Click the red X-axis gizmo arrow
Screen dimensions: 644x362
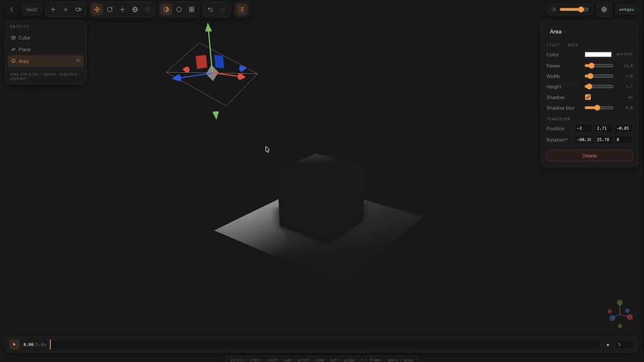click(240, 77)
